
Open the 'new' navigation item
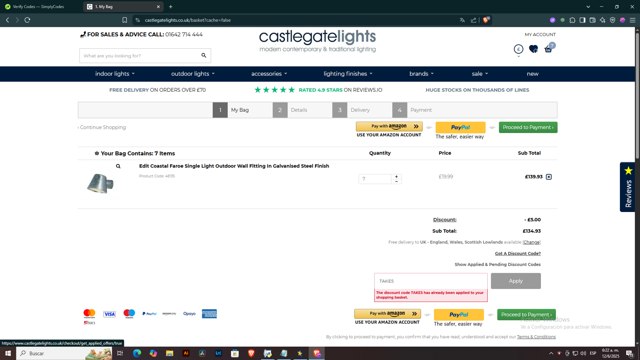[x=532, y=74]
